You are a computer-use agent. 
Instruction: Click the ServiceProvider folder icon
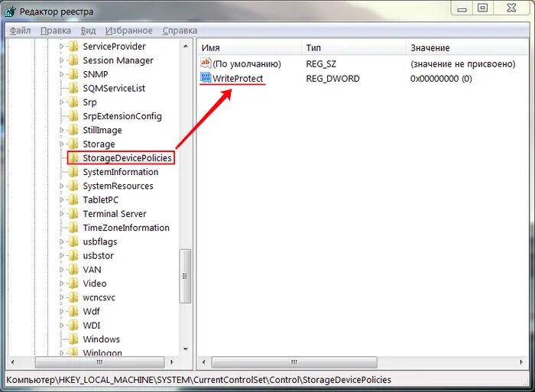(x=73, y=46)
